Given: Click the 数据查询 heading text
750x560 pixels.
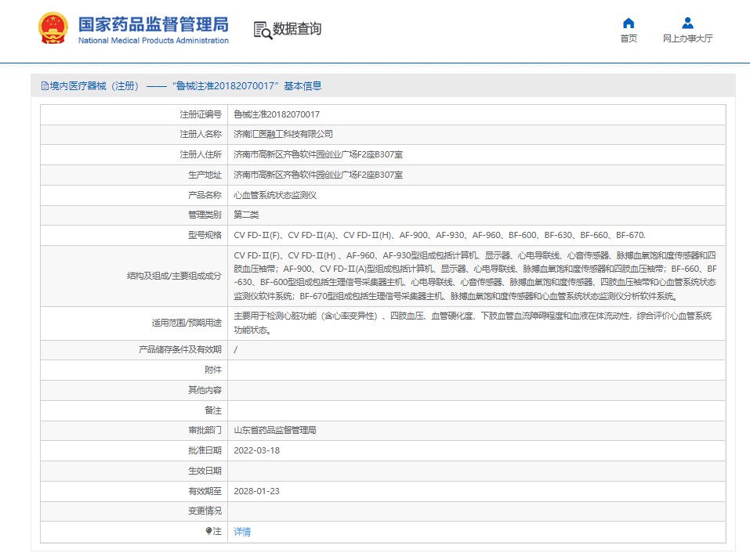Looking at the screenshot, I should 297,29.
